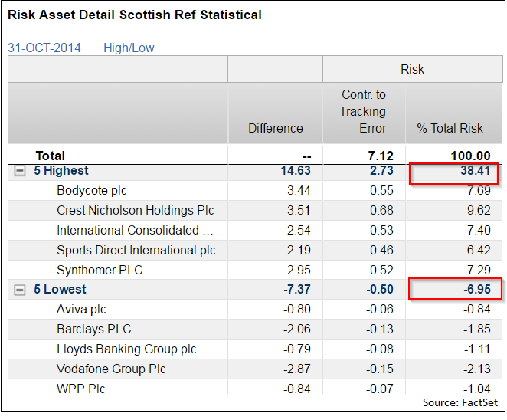Select the Synthomer PLC row
Viewport: 507px width, 420px height.
click(x=100, y=270)
